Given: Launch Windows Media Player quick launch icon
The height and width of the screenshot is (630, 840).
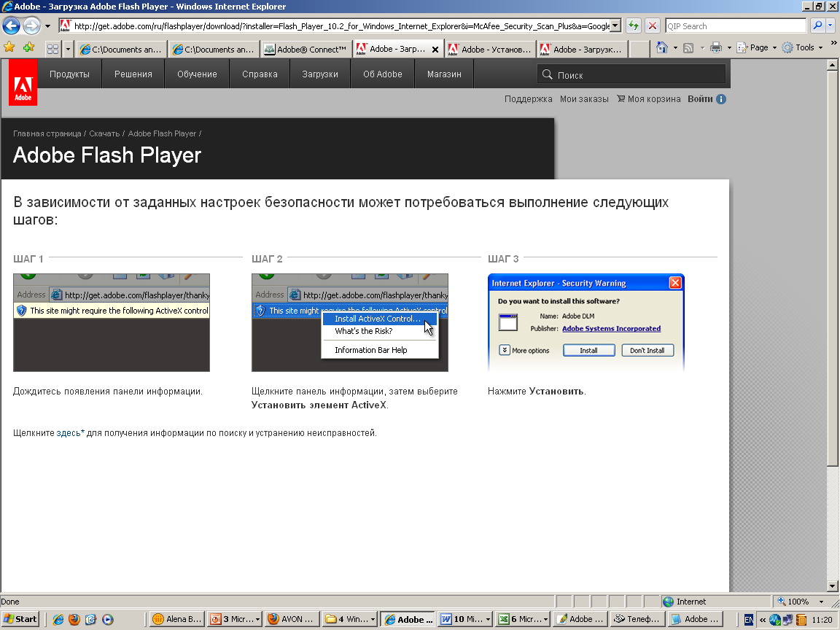Looking at the screenshot, I should [x=108, y=619].
